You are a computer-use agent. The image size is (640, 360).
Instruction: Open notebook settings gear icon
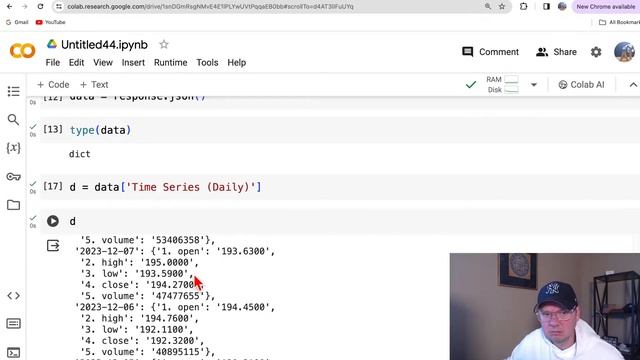click(596, 52)
